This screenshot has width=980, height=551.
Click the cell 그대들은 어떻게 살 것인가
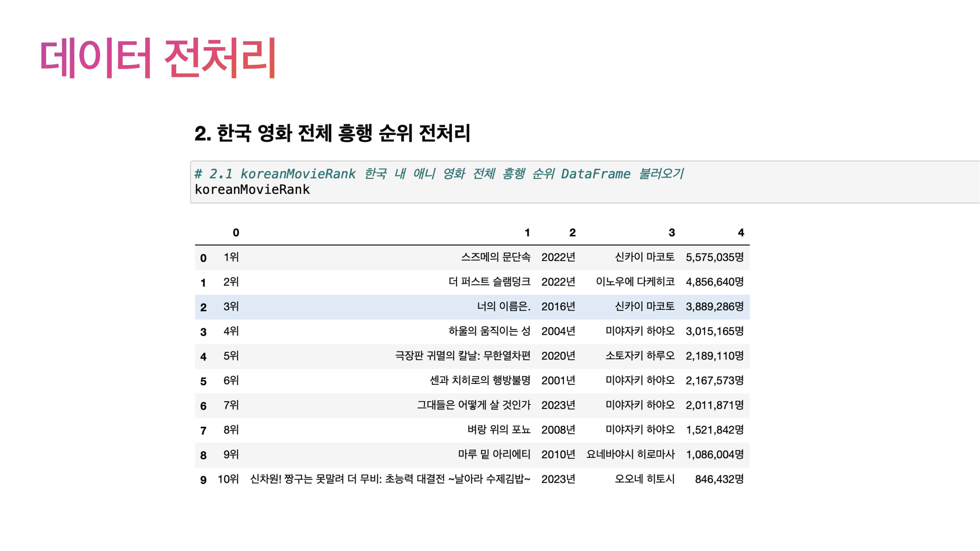(473, 405)
